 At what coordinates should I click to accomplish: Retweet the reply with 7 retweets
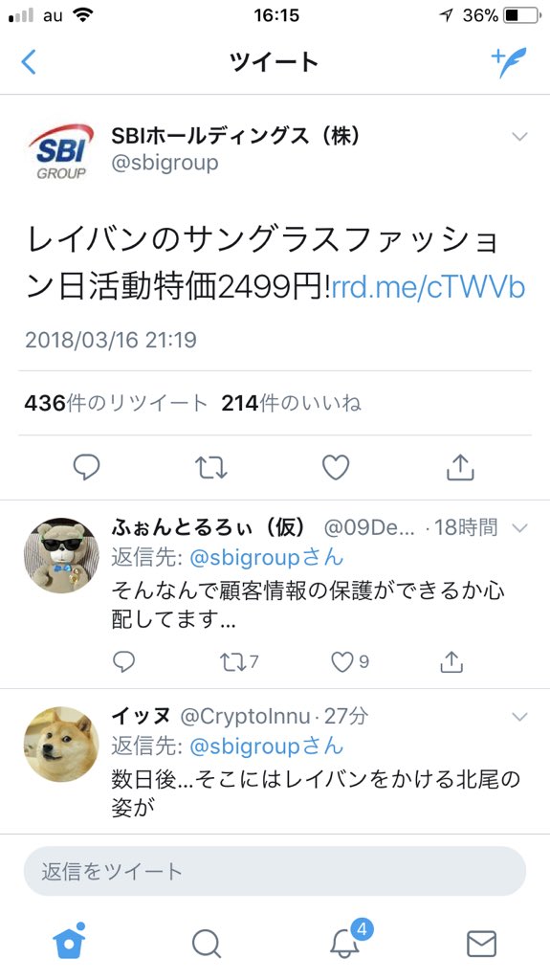pyautogui.click(x=239, y=662)
